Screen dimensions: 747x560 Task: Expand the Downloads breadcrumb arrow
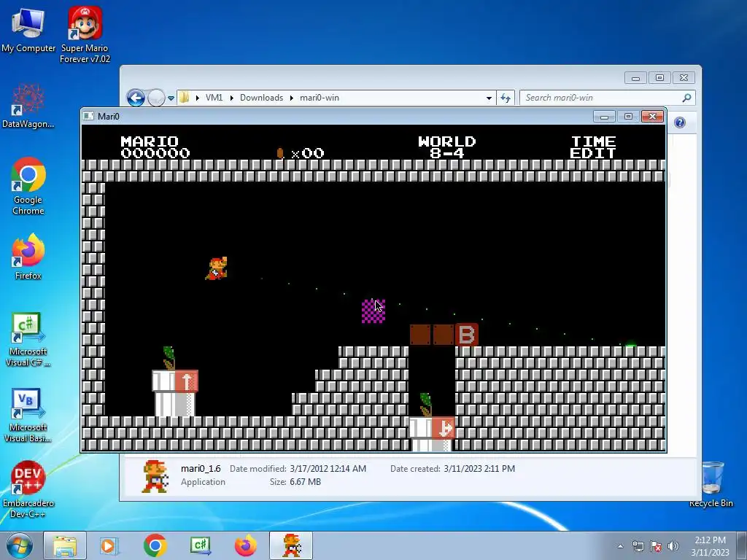[x=292, y=98]
